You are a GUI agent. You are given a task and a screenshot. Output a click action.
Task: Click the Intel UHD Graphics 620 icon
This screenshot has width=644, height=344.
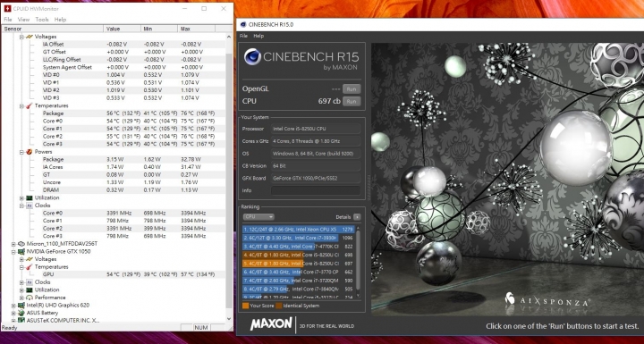(21, 306)
